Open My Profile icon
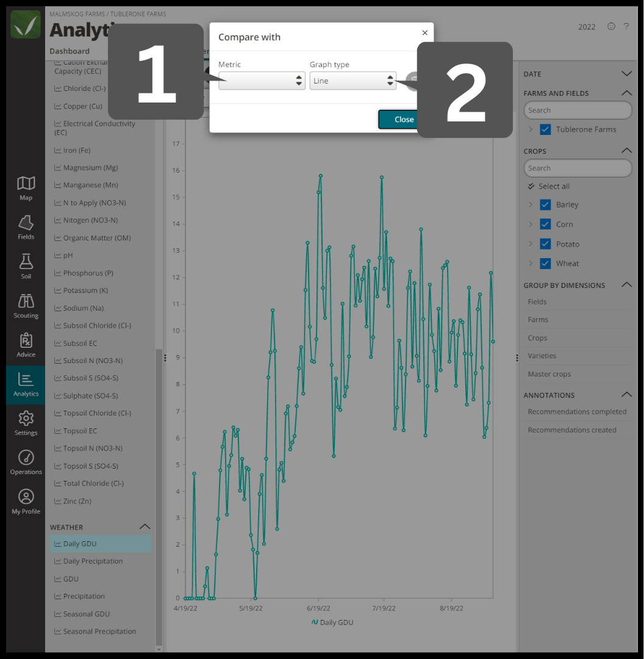Screen dimensions: 644x659 (x=26, y=502)
